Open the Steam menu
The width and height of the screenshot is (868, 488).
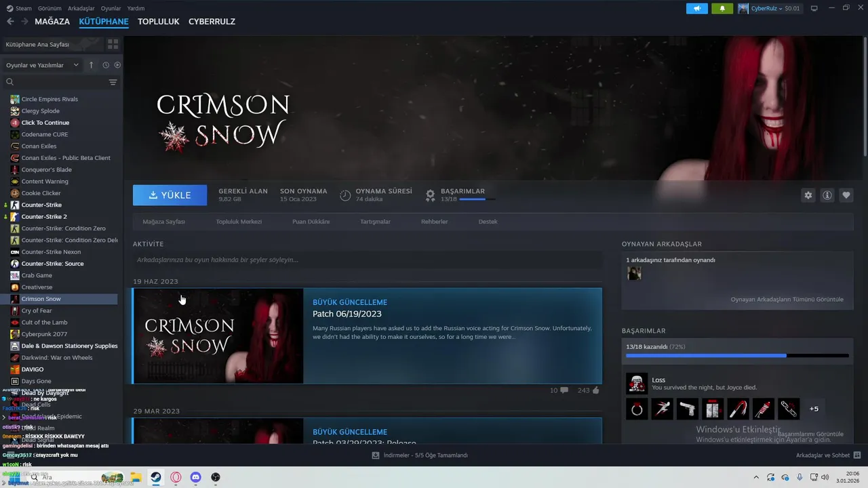coord(19,8)
